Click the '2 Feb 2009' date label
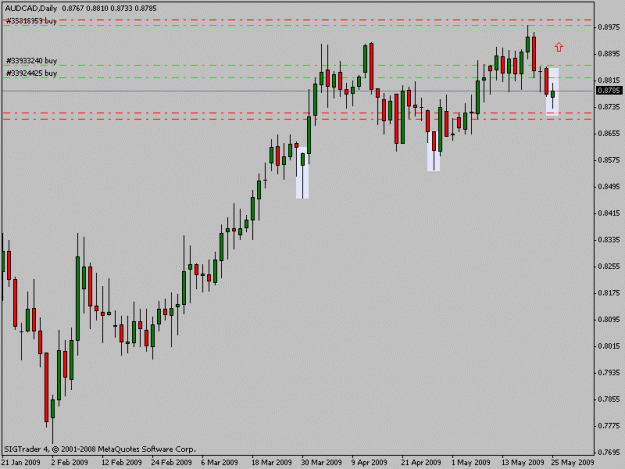Viewport: 625px width, 469px height. coord(69,462)
